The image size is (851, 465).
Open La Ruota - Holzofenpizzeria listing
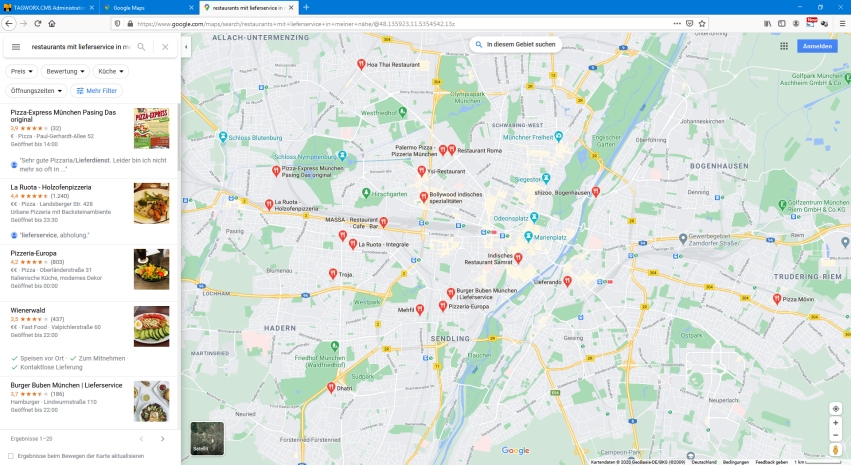51,187
